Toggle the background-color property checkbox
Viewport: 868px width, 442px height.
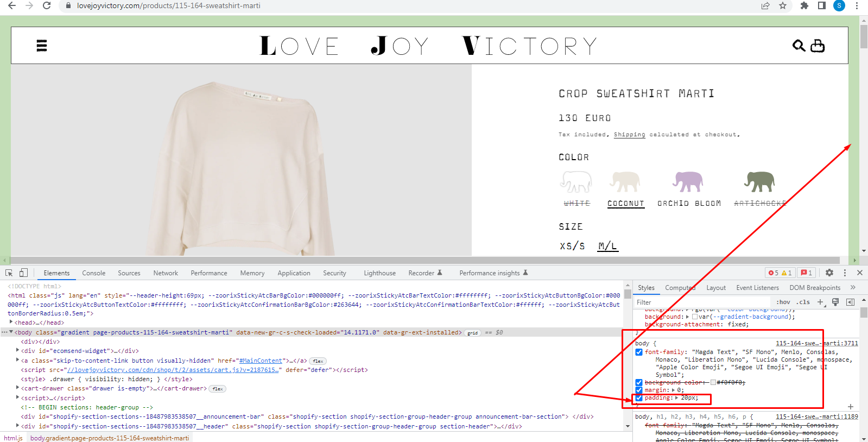(x=639, y=383)
